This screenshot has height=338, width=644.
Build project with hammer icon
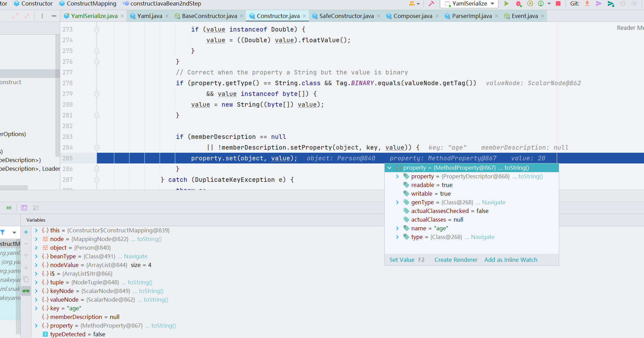coord(431,4)
